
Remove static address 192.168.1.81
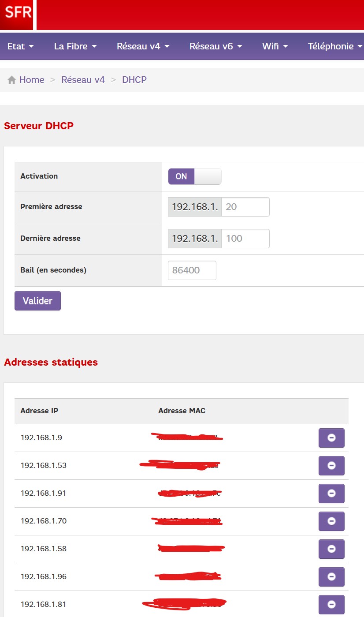coord(331,605)
